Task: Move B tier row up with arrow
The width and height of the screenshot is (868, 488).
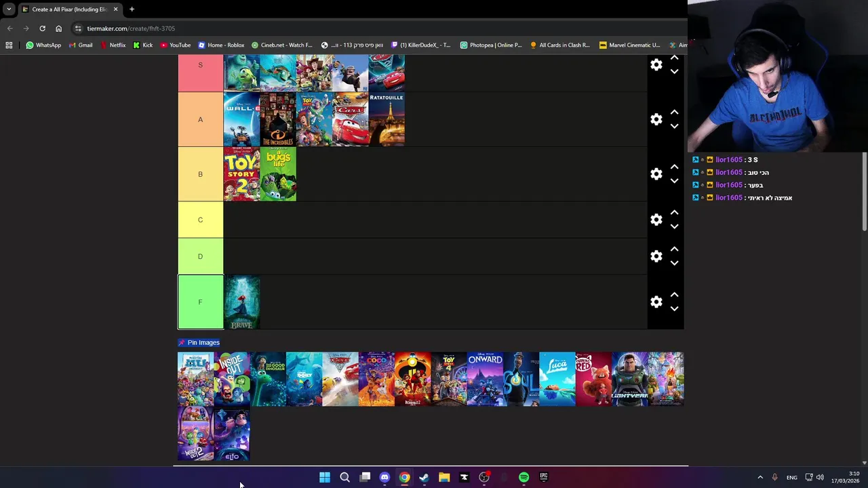Action: click(x=674, y=167)
